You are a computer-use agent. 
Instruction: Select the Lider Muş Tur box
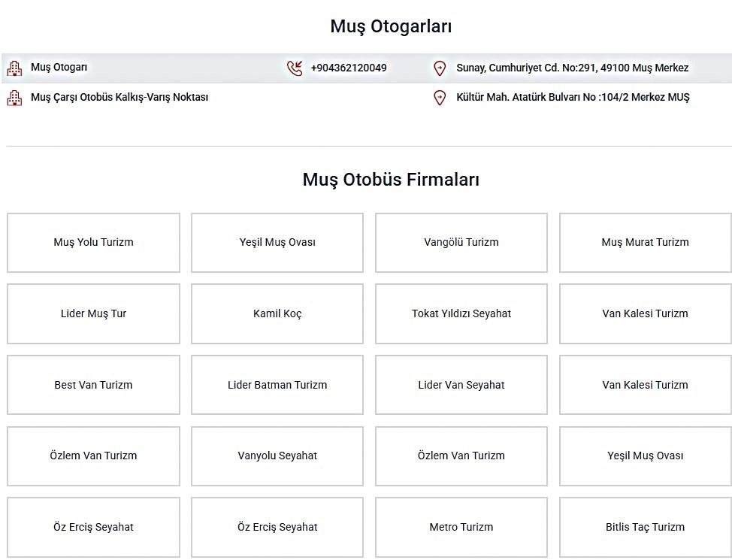pyautogui.click(x=93, y=313)
